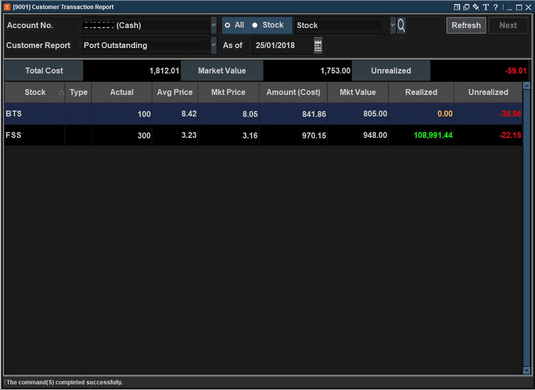Click the Refresh button
The height and width of the screenshot is (390, 535).
coord(466,26)
